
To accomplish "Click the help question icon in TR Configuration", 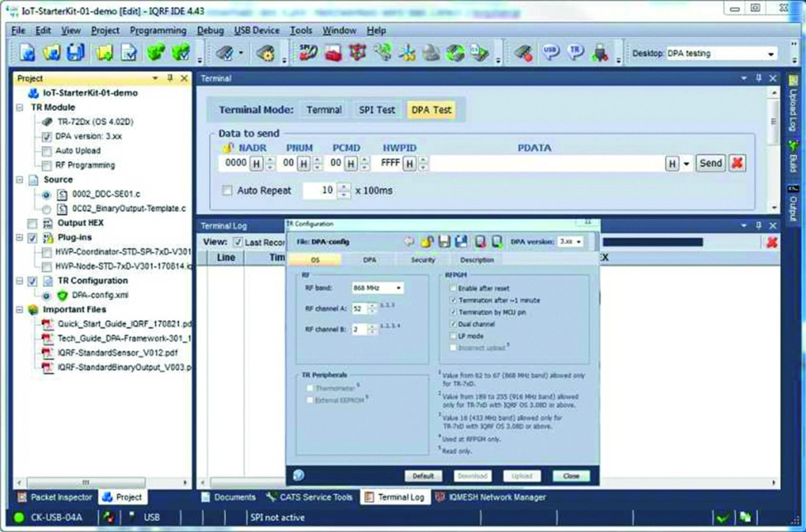I will [299, 475].
